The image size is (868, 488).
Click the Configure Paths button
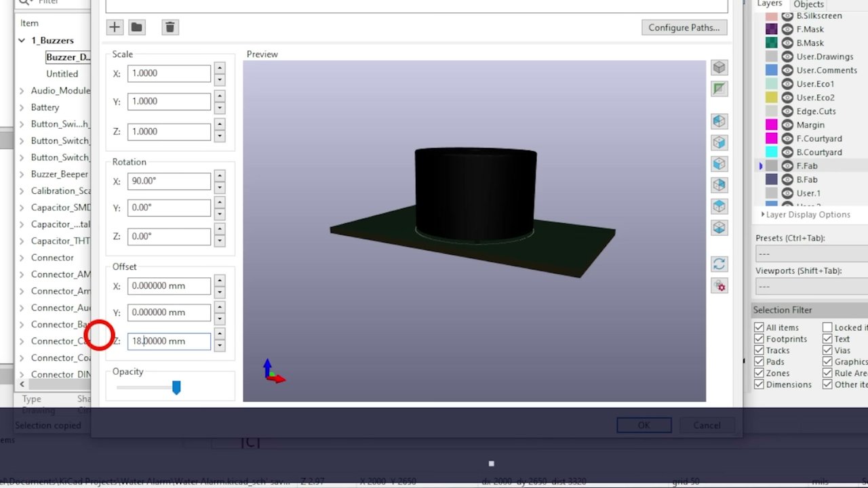pyautogui.click(x=684, y=27)
